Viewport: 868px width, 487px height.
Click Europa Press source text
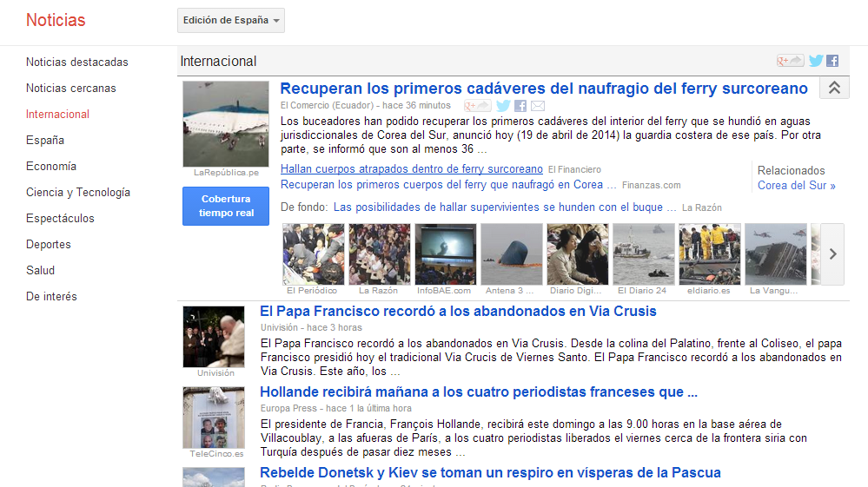288,408
